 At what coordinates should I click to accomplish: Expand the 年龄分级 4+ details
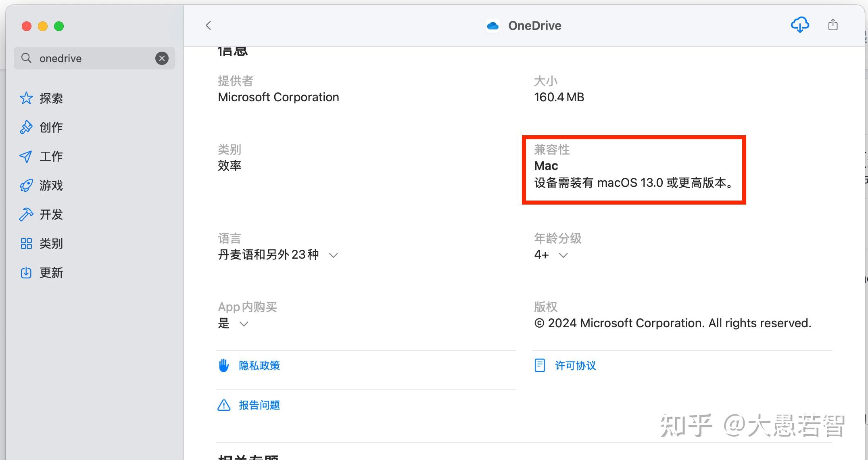click(x=563, y=255)
